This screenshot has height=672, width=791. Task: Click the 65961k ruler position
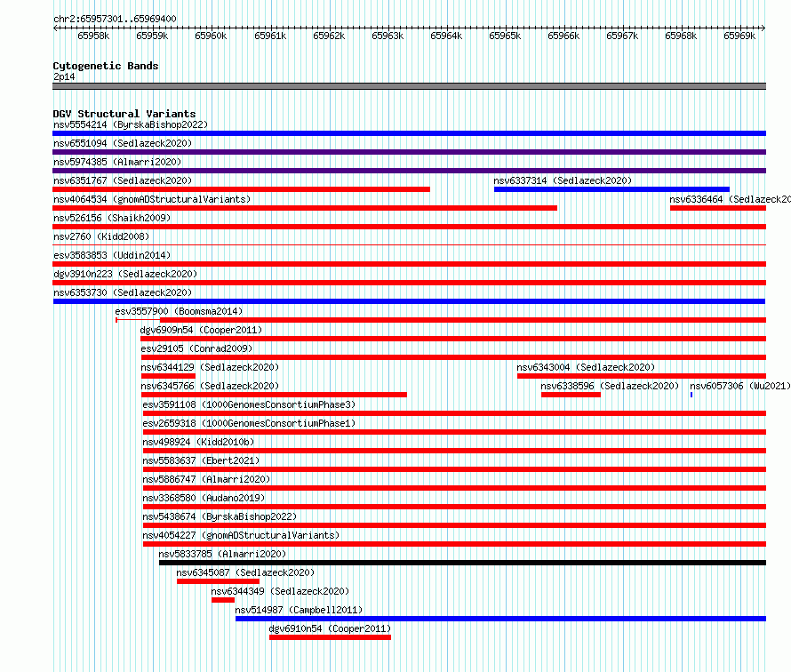270,36
